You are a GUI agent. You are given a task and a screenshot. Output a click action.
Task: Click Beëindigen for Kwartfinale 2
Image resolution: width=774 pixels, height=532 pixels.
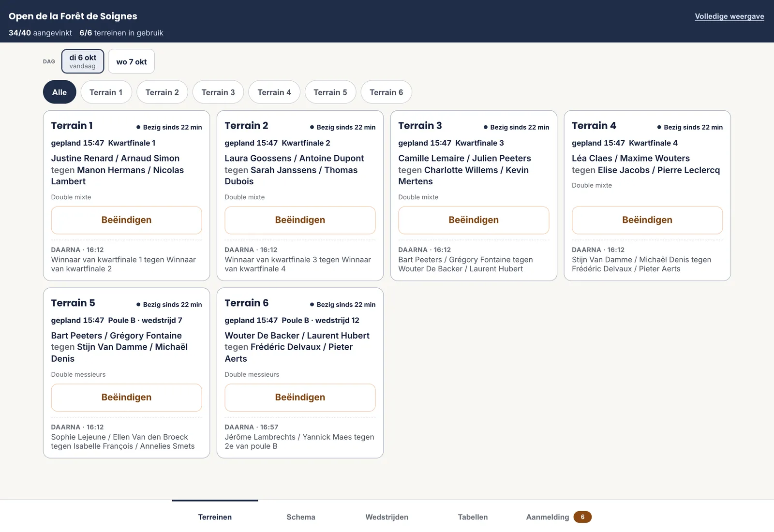300,220
